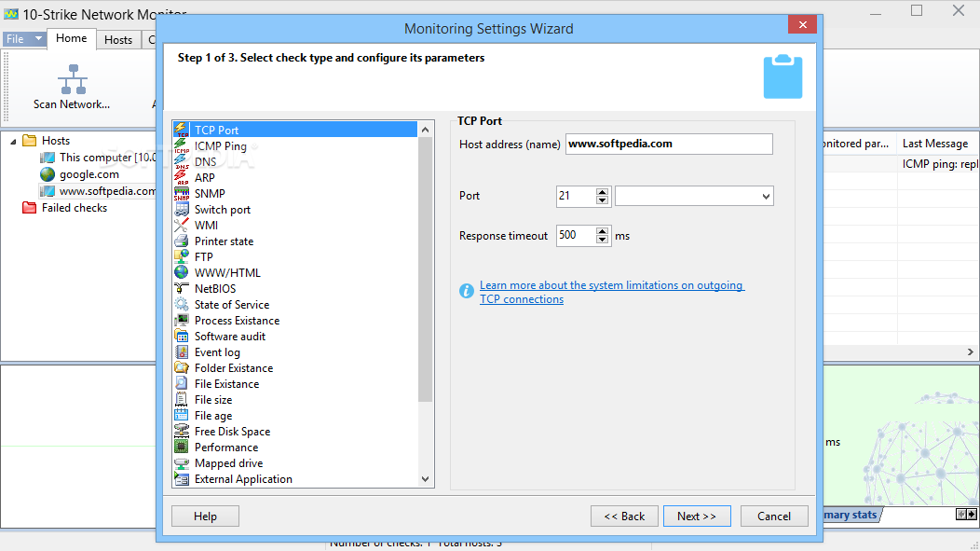
Task: Click the Port number field
Action: tap(576, 197)
